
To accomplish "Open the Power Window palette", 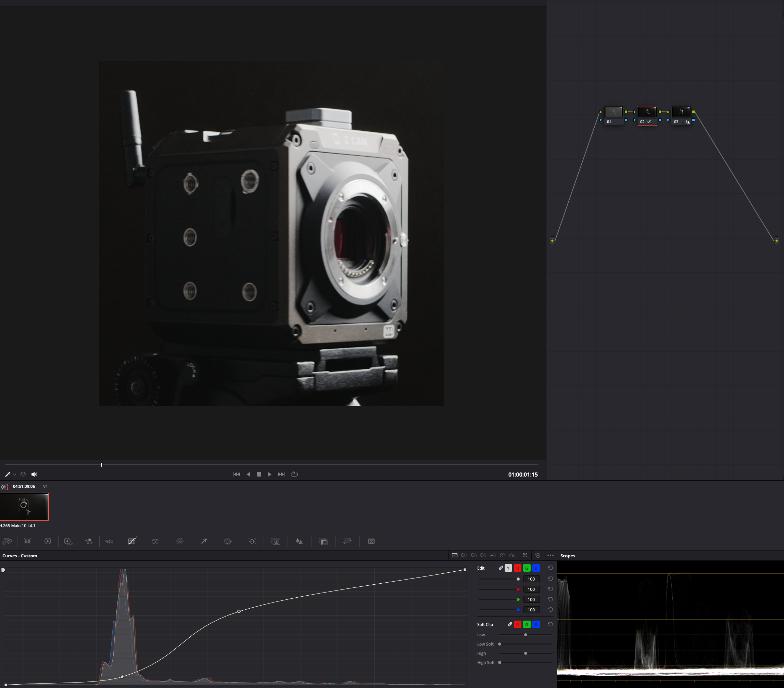I will [x=228, y=541].
